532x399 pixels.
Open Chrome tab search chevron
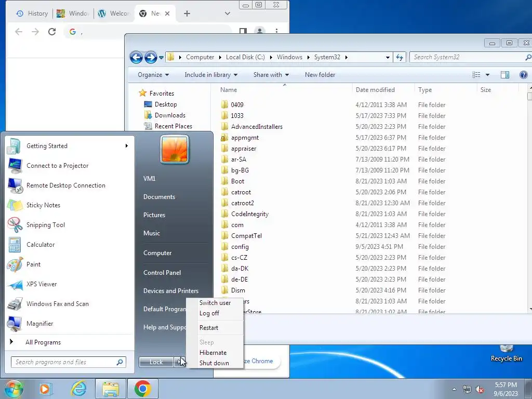pos(228,14)
